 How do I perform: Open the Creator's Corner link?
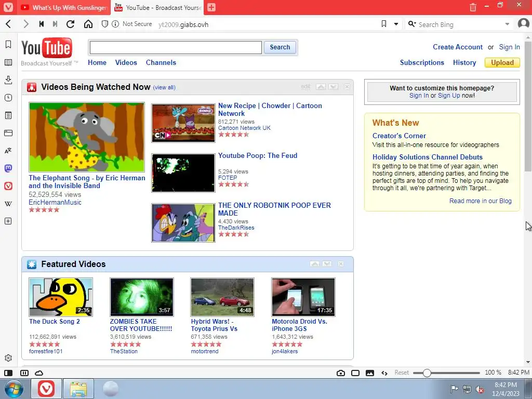click(x=399, y=136)
